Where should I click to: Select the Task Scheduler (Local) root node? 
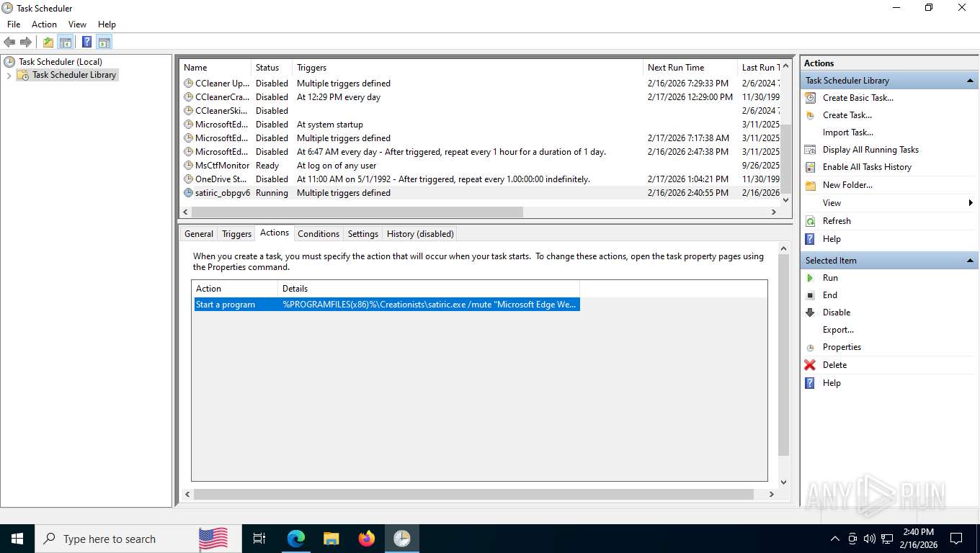click(60, 62)
